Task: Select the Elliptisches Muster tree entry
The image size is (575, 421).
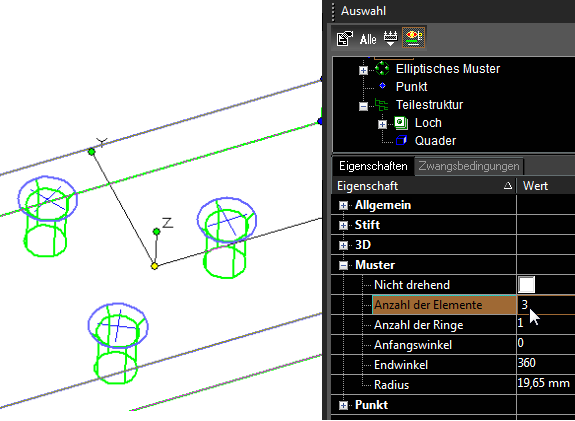Action: click(448, 69)
